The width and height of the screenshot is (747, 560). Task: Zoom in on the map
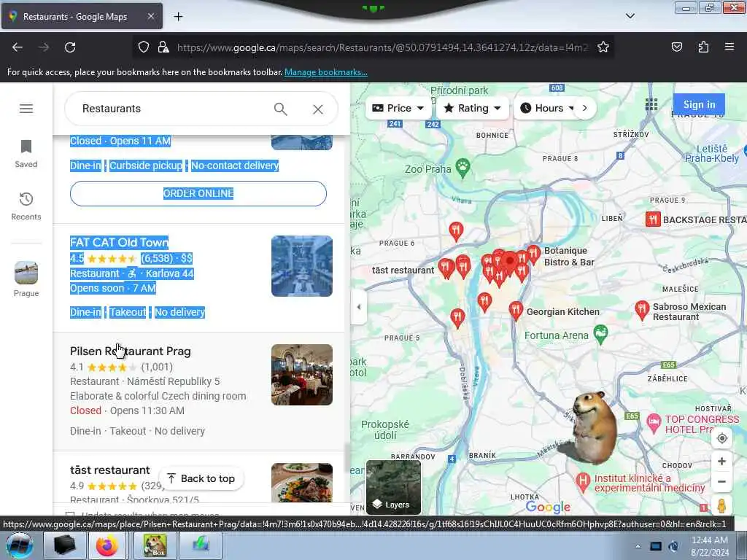[x=721, y=462]
